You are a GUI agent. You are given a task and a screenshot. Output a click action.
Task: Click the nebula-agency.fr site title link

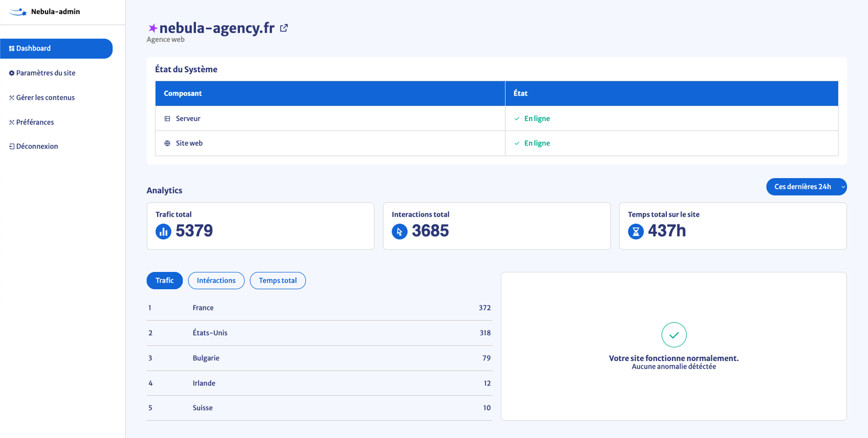pyautogui.click(x=216, y=28)
